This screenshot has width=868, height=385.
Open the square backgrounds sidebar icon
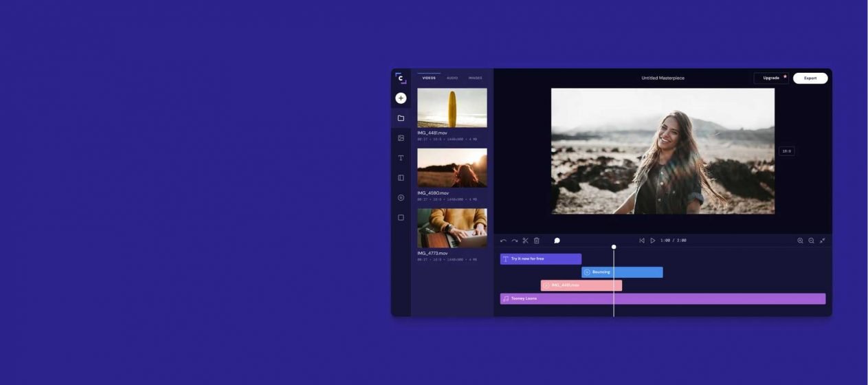click(401, 218)
